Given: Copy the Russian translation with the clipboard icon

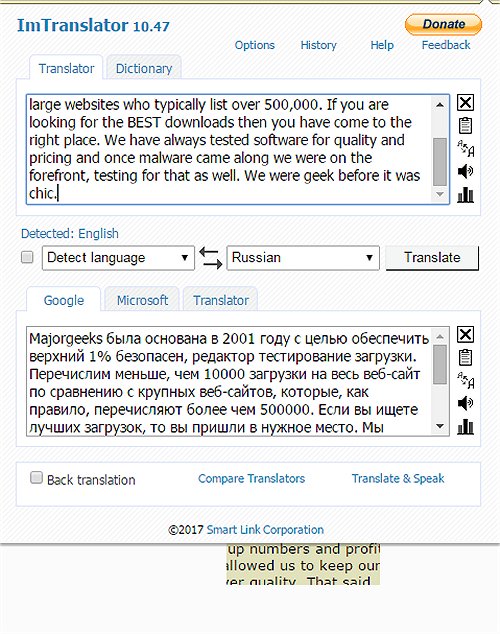Looking at the screenshot, I should [x=465, y=357].
